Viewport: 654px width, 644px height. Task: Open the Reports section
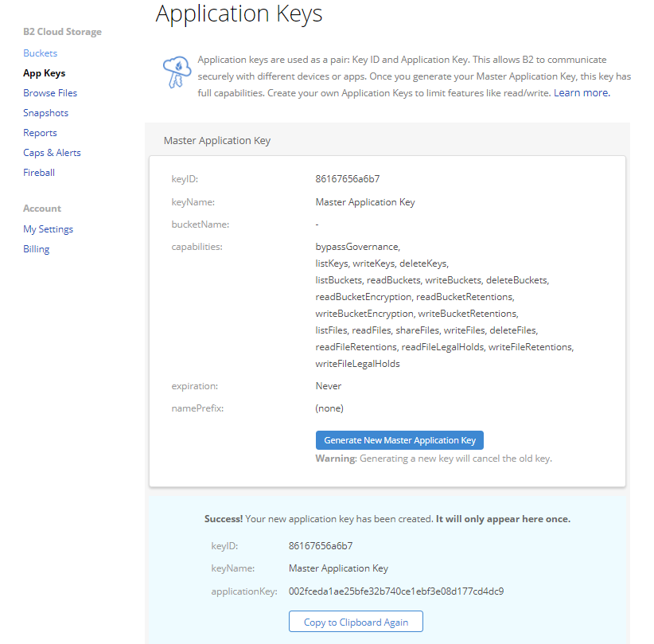pos(40,133)
